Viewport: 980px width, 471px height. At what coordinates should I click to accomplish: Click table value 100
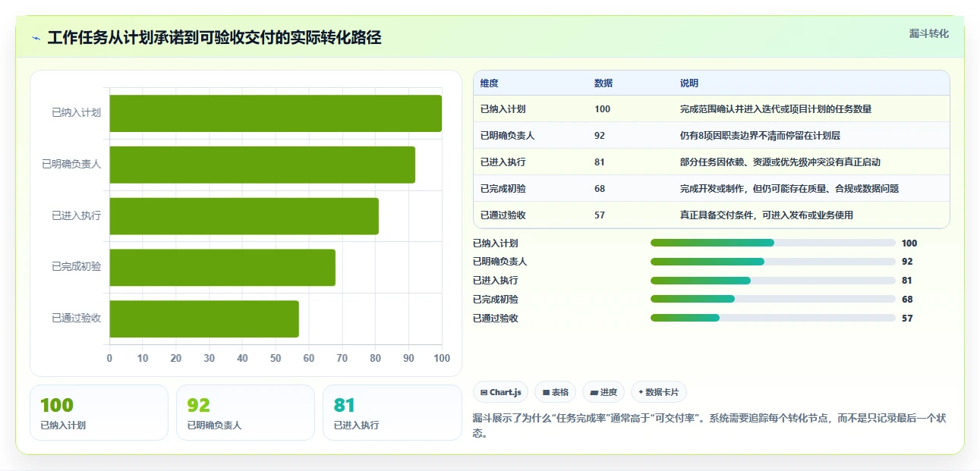(x=602, y=109)
